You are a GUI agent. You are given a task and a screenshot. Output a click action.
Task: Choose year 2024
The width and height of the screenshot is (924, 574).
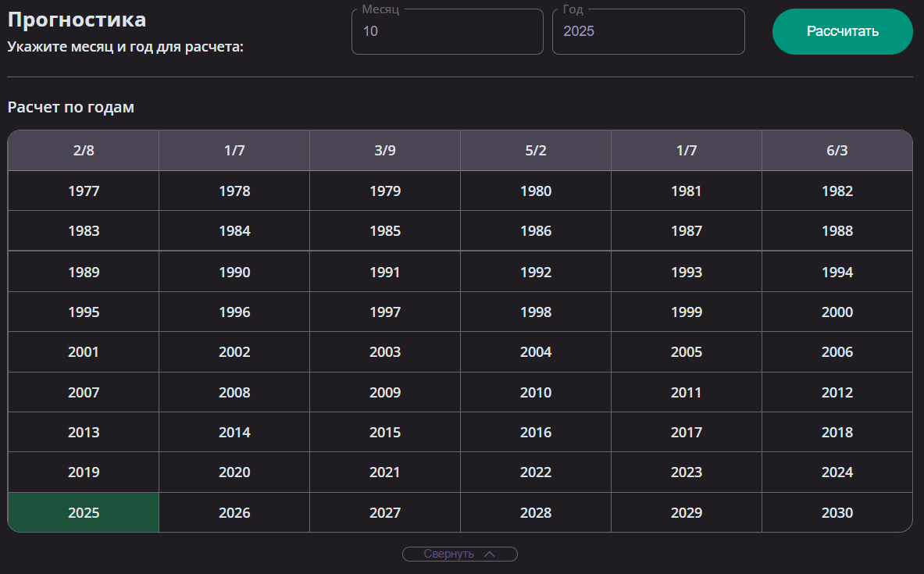pos(837,472)
